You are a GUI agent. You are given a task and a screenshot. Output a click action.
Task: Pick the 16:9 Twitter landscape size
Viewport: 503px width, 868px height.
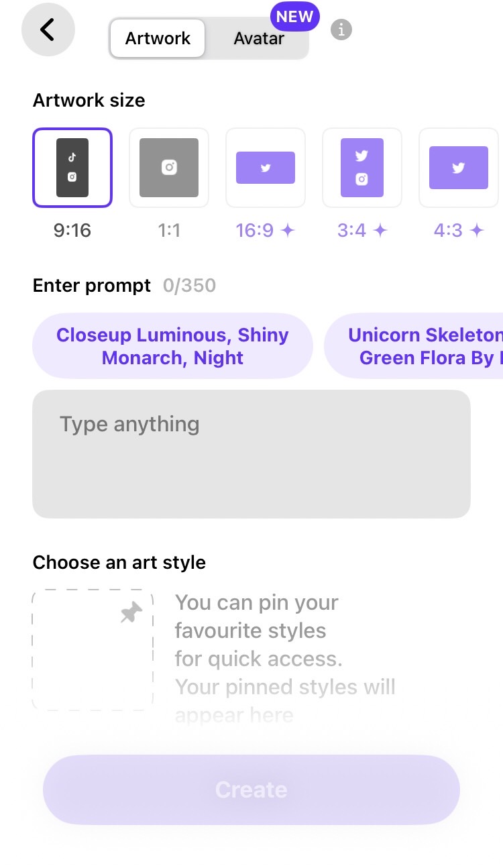pyautogui.click(x=266, y=168)
